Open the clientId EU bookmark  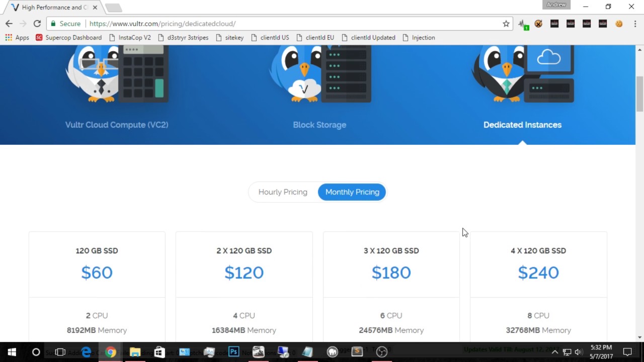[315, 38]
